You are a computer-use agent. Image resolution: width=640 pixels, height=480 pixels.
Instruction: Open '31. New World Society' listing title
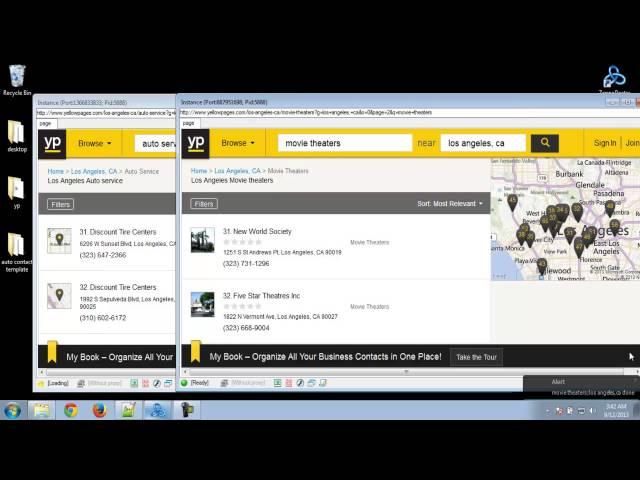tap(257, 231)
